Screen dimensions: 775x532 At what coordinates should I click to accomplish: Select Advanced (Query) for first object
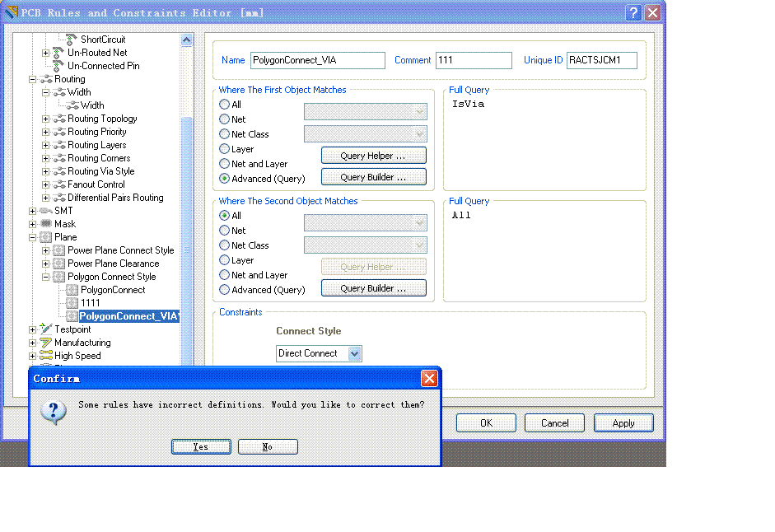pos(224,179)
